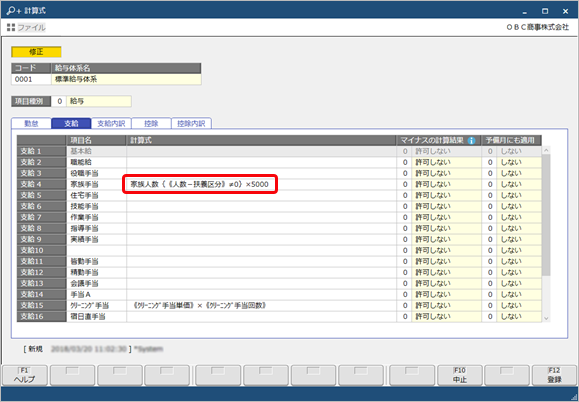Click the 職能給 formula cell in 支給 2
This screenshot has width=579, height=402.
pyautogui.click(x=261, y=162)
